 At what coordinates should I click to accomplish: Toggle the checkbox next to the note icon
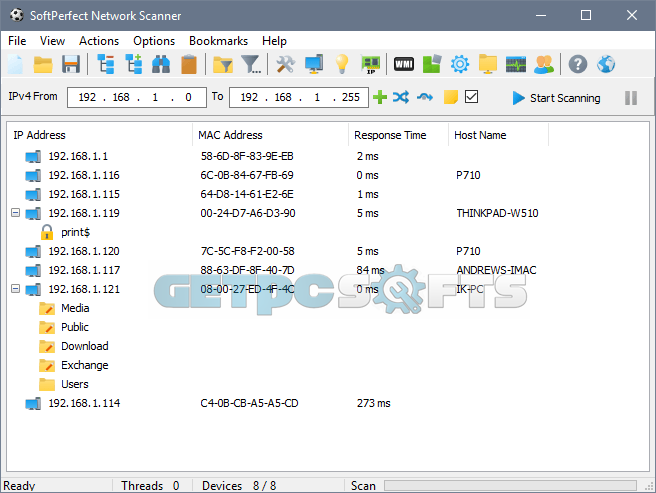tap(472, 97)
